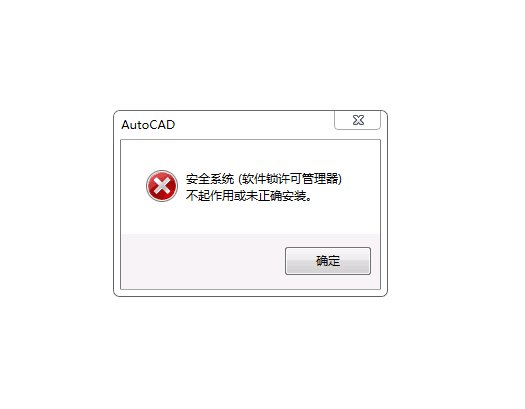
Task: Confirm the license manager error with 确定
Action: (x=328, y=261)
